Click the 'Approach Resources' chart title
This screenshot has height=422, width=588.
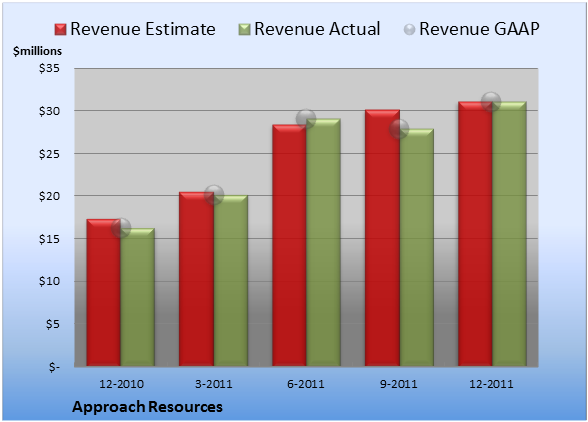coord(147,407)
